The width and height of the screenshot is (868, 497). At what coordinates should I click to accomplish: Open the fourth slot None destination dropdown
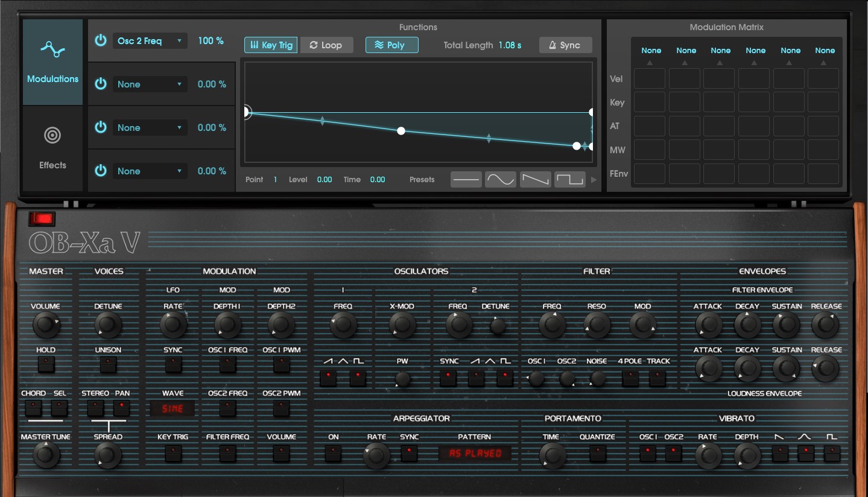[x=150, y=171]
